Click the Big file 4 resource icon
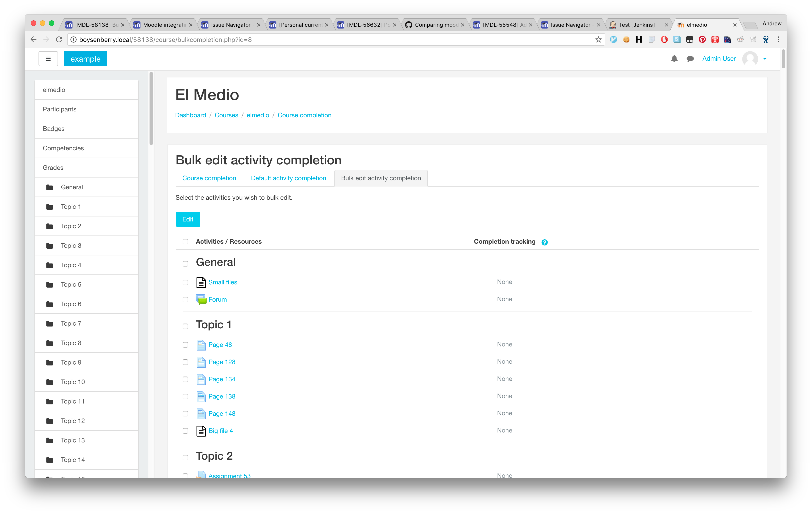The height and width of the screenshot is (514, 812). pos(201,431)
